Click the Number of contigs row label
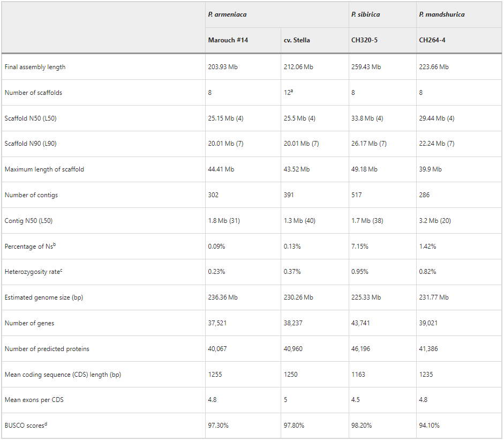The height and width of the screenshot is (440, 504). (x=31, y=195)
